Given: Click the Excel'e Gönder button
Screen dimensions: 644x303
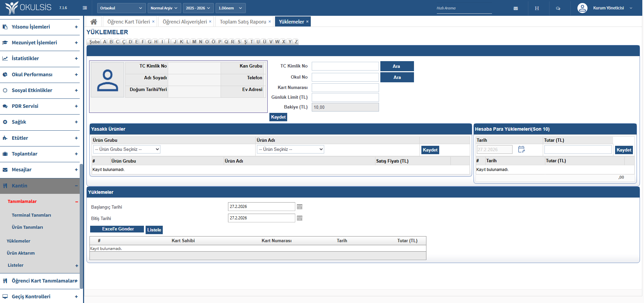Looking at the screenshot, I should [117, 229].
